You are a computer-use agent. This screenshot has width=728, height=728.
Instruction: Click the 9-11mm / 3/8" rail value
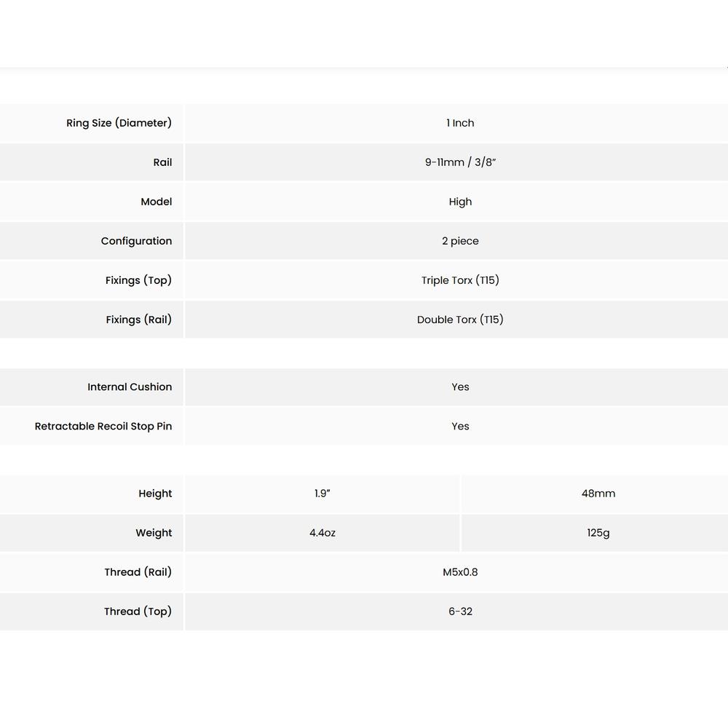(x=460, y=162)
